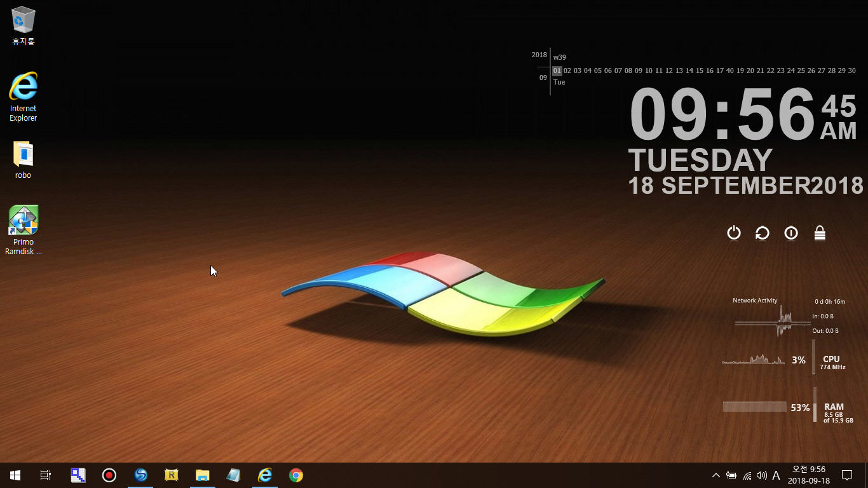
Task: Click the padlock lock-screen icon widget
Action: pos(820,233)
